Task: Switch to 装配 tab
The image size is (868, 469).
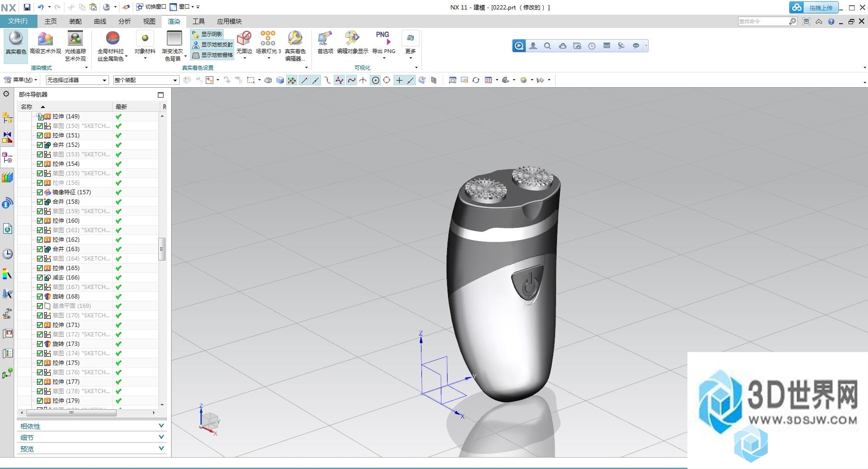Action: (75, 21)
